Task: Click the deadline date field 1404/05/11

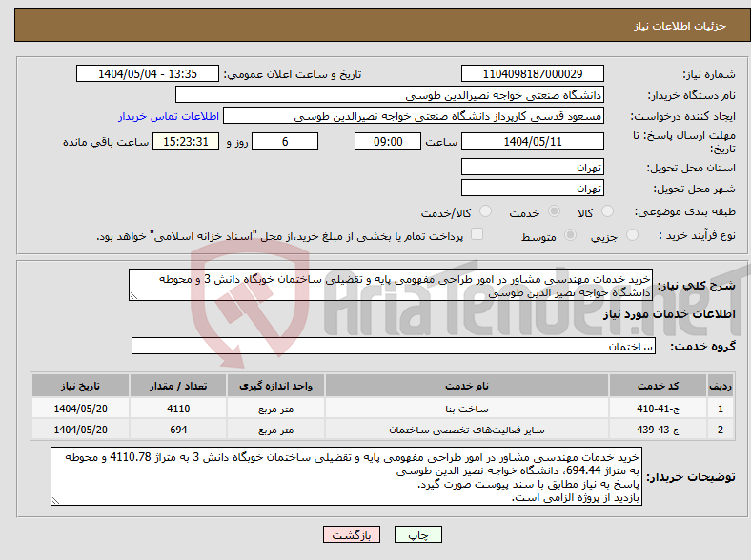Action: [532, 141]
